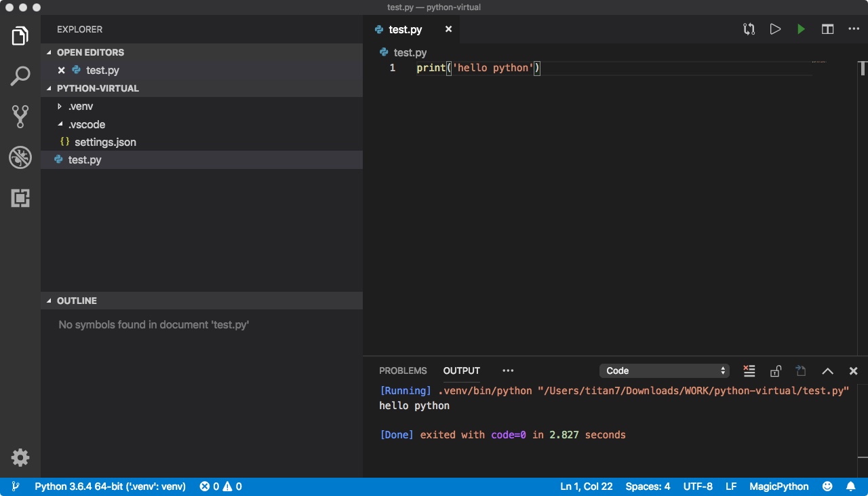Click the source control branch status icon

(16, 487)
